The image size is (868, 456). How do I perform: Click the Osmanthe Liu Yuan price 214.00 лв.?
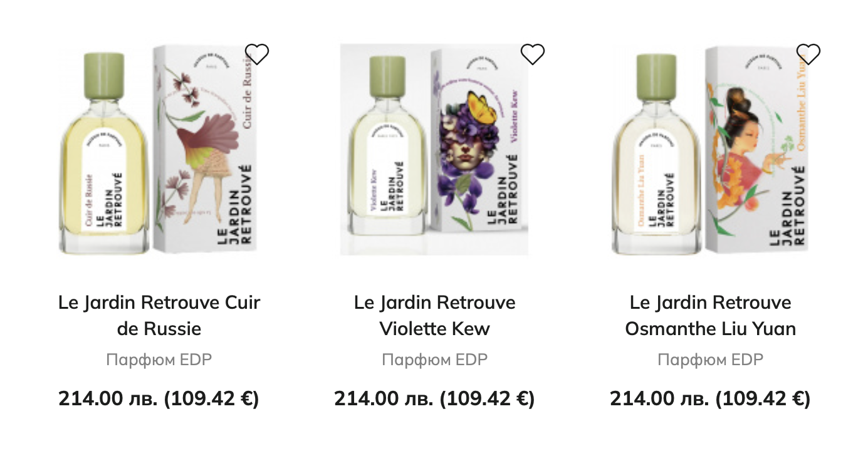coord(659,398)
